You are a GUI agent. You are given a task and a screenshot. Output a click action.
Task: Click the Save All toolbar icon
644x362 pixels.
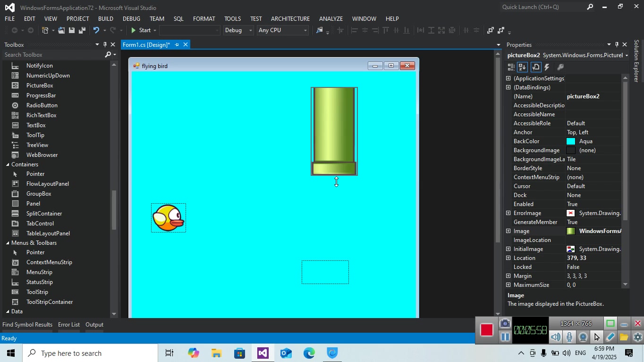[x=82, y=30]
